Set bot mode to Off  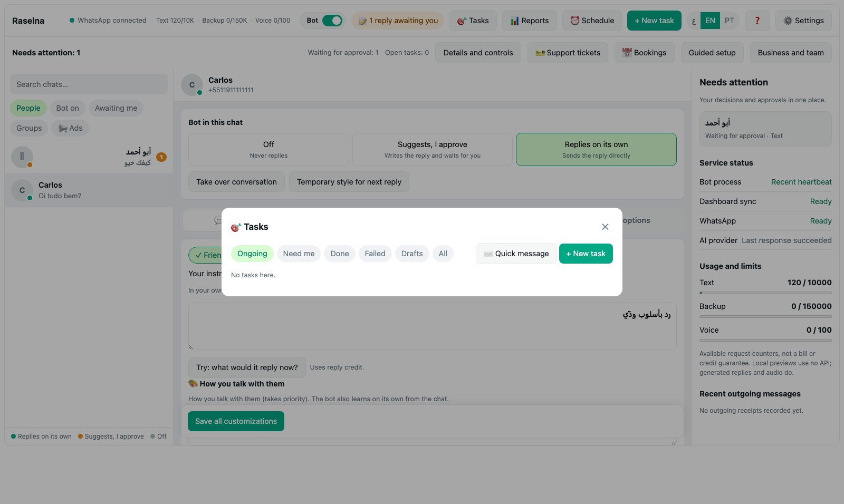pyautogui.click(x=268, y=149)
